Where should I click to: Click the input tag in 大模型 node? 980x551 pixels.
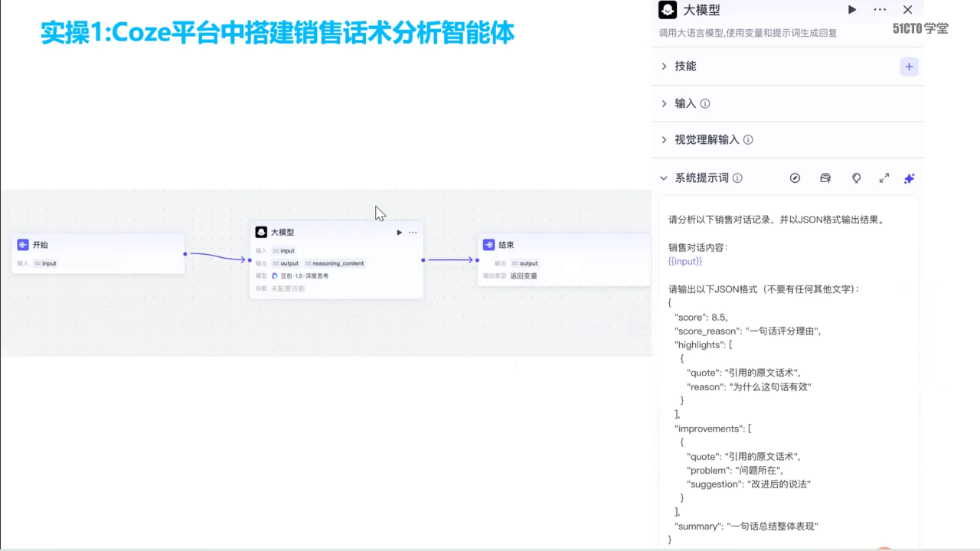coord(283,251)
